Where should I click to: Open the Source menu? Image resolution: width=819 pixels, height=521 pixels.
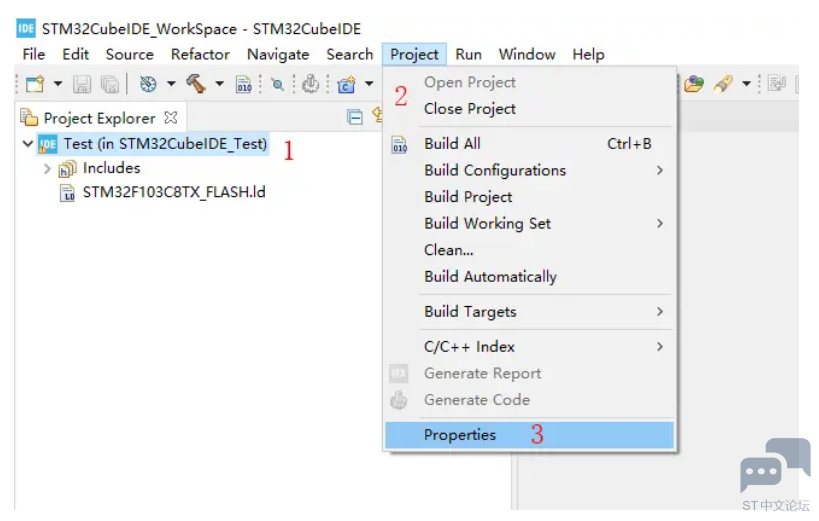130,54
